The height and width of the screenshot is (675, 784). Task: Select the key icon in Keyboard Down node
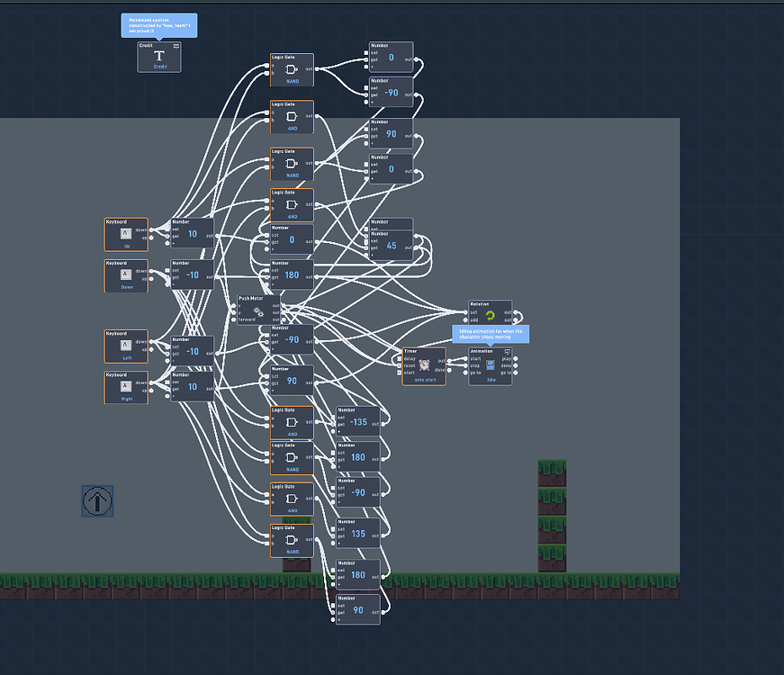(x=126, y=274)
